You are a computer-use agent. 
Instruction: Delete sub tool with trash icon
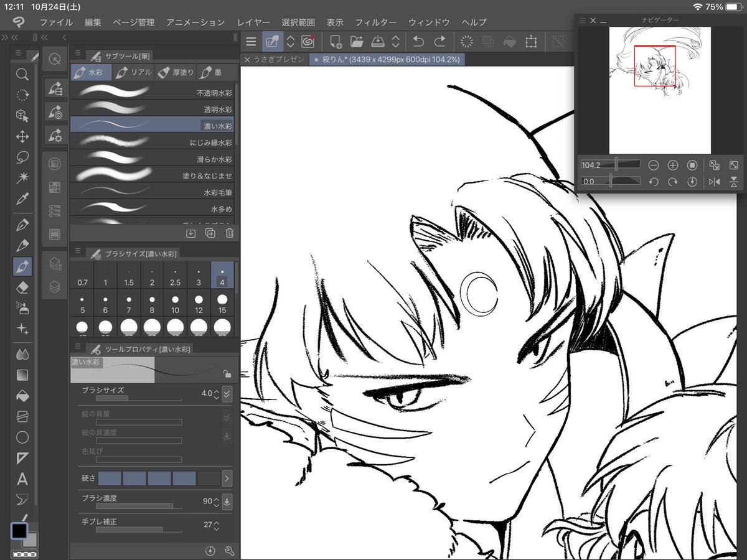(x=230, y=233)
